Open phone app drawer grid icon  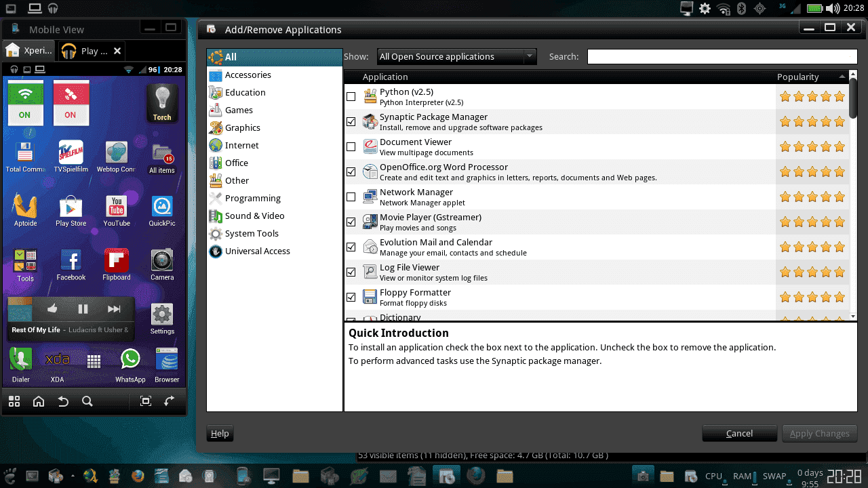(94, 361)
